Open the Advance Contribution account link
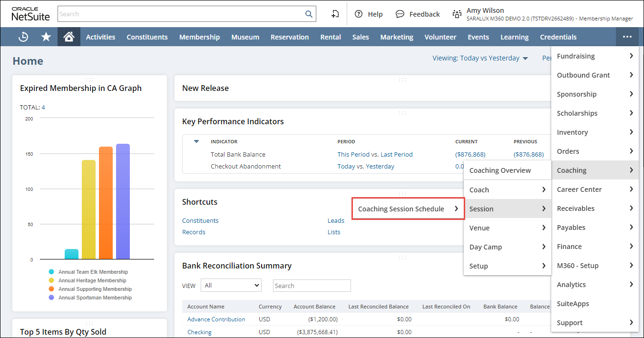Viewport: 644px width, 338px height. coord(216,319)
